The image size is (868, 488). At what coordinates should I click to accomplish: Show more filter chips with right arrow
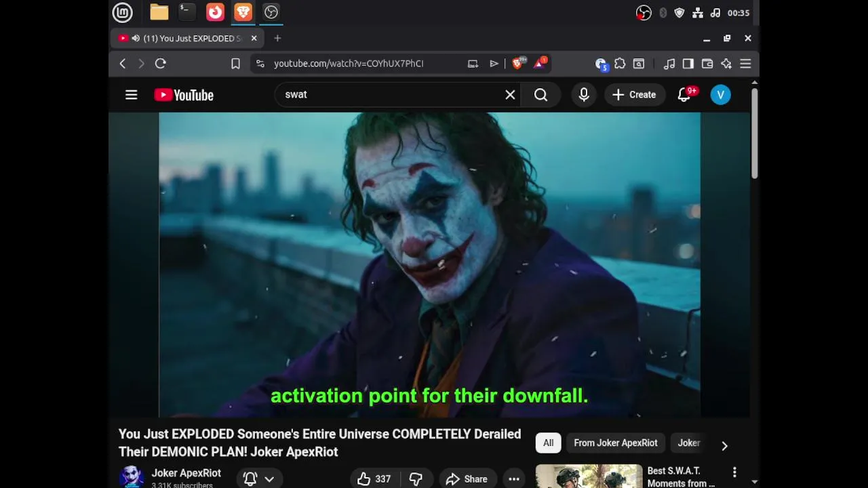(724, 445)
